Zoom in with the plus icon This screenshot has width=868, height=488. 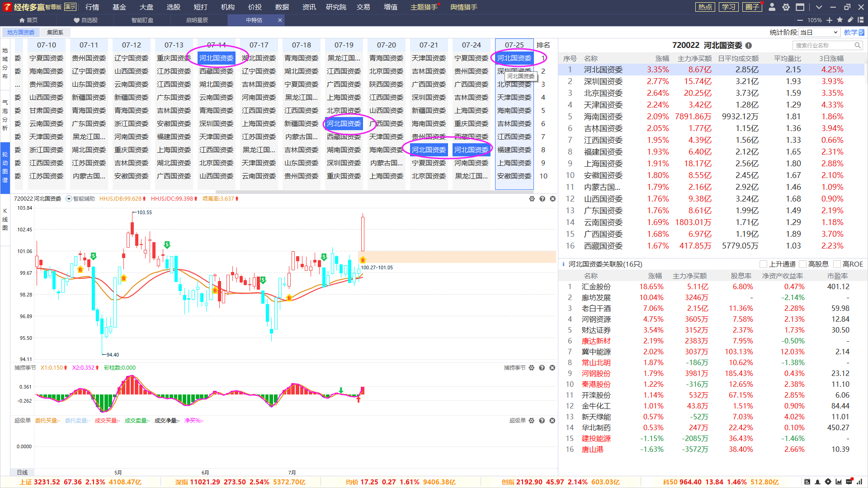[x=830, y=20]
